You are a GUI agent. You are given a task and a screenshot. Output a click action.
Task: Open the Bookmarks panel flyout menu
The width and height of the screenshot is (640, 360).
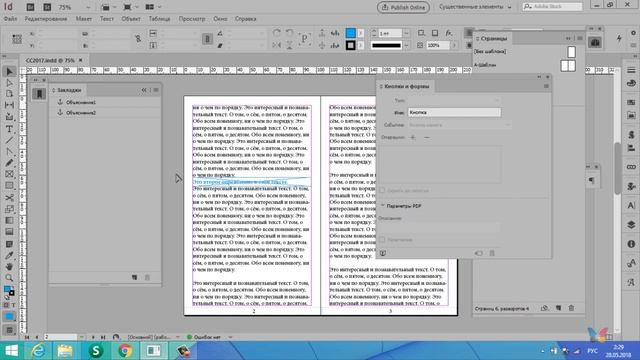[x=156, y=90]
